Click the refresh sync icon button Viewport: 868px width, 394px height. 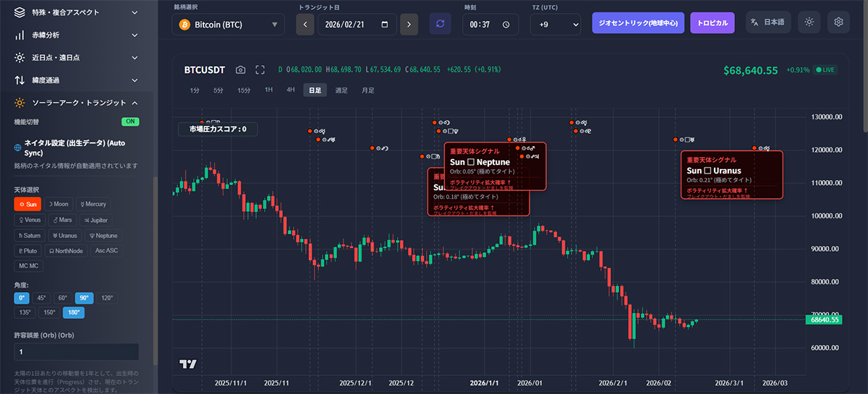click(x=440, y=23)
